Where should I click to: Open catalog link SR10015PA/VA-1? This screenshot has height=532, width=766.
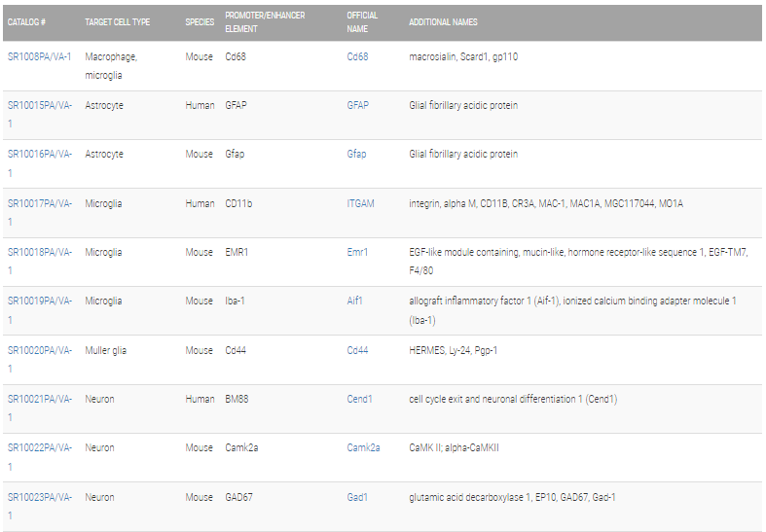[x=40, y=114]
